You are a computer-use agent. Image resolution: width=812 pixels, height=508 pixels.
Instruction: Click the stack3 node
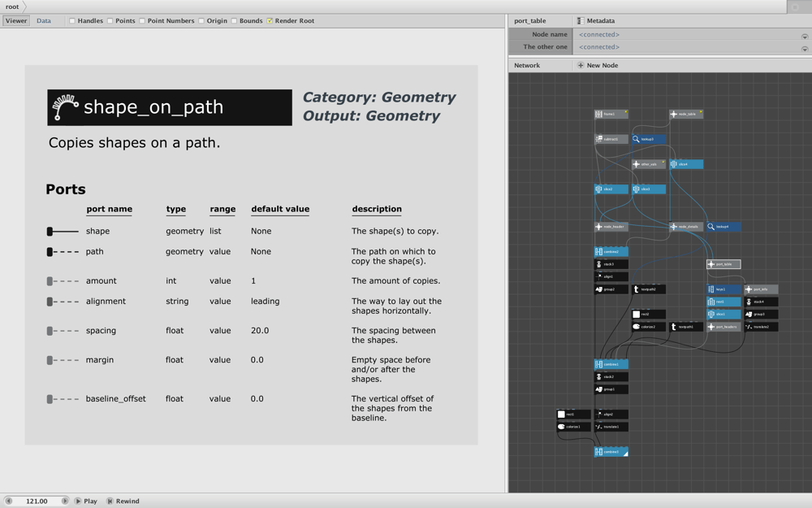pyautogui.click(x=611, y=264)
